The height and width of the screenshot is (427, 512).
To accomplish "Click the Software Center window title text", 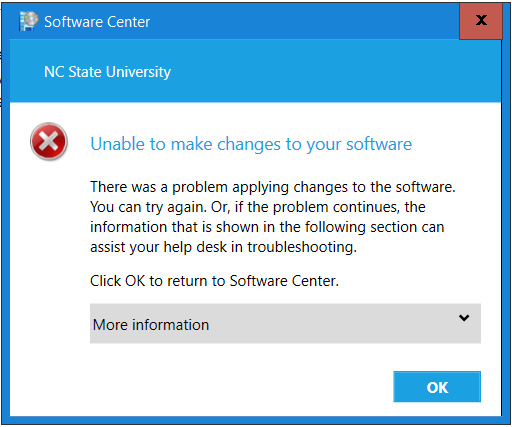I will 97,22.
